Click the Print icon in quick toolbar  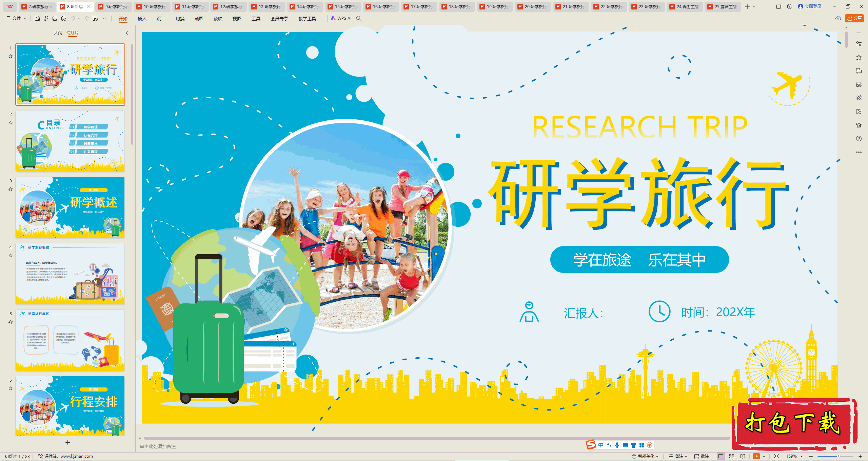pyautogui.click(x=55, y=18)
